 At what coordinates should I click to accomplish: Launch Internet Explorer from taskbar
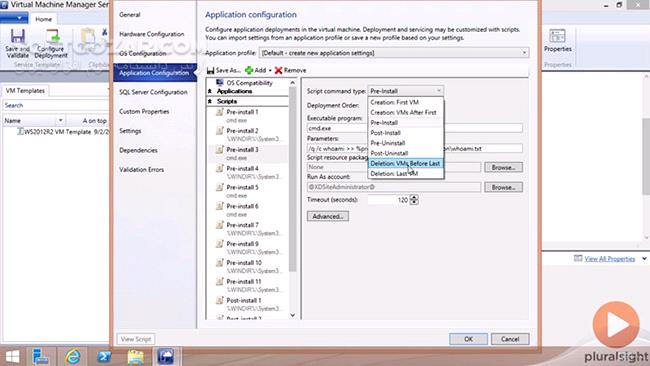coord(73,356)
